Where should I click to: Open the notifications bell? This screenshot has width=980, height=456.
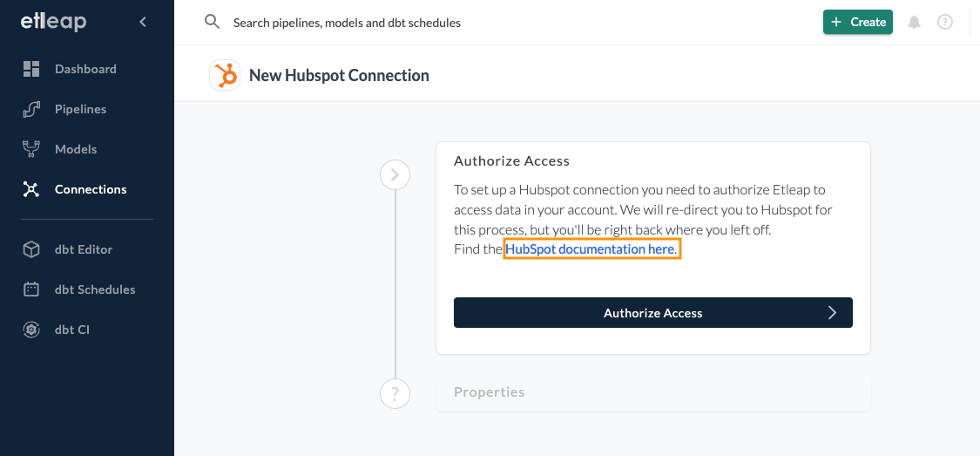[x=914, y=23]
